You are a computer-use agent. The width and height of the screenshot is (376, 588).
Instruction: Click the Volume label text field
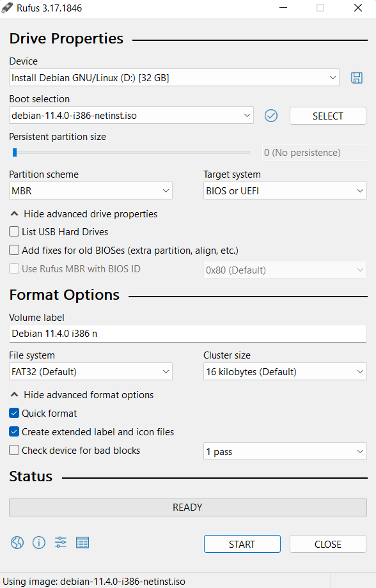click(187, 334)
